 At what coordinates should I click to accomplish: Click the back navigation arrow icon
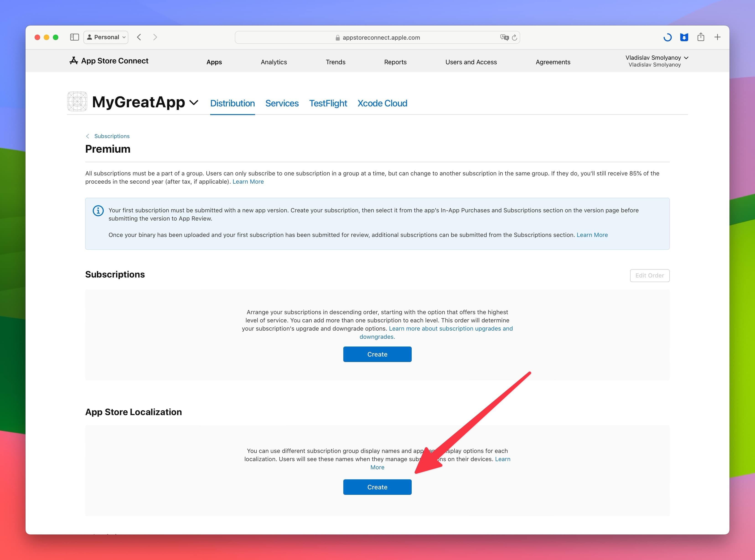[140, 37]
